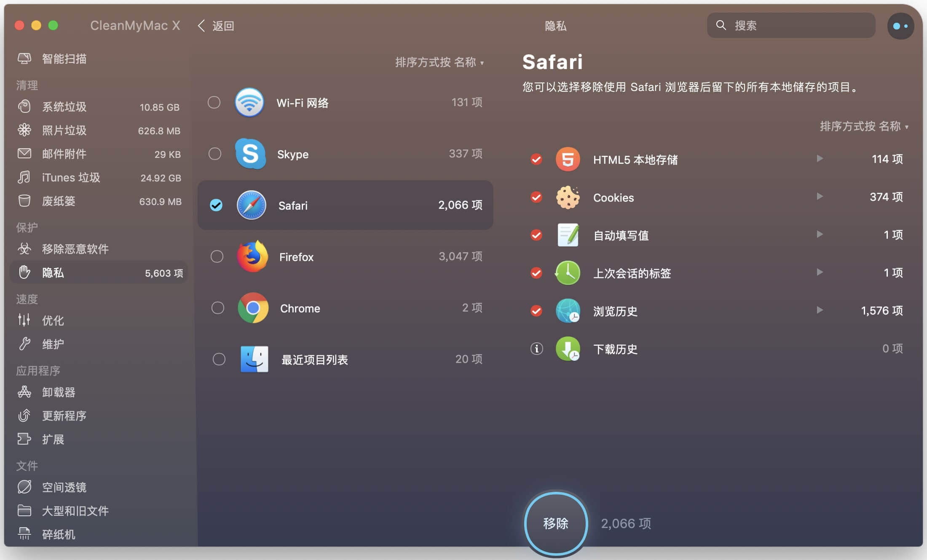Open the 卸载器 sidebar item

[99, 392]
